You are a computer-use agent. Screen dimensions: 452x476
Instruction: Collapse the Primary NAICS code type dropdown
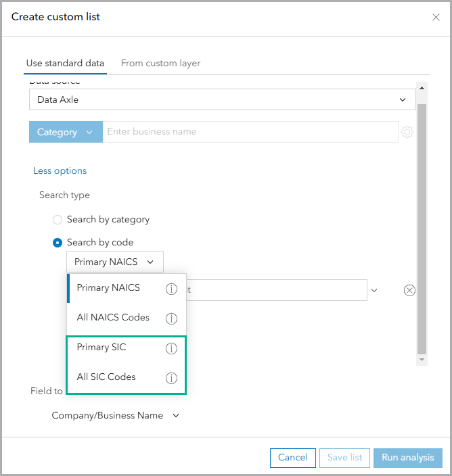[x=115, y=262]
